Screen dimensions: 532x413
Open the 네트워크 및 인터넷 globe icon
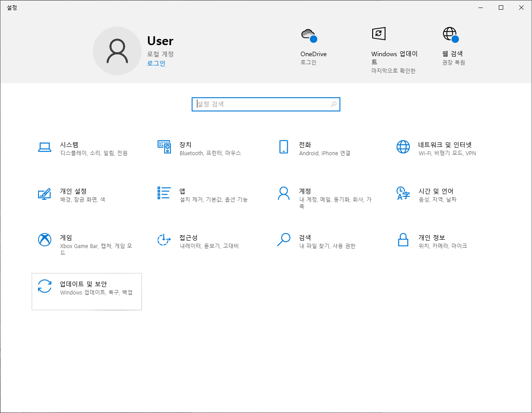[403, 147]
